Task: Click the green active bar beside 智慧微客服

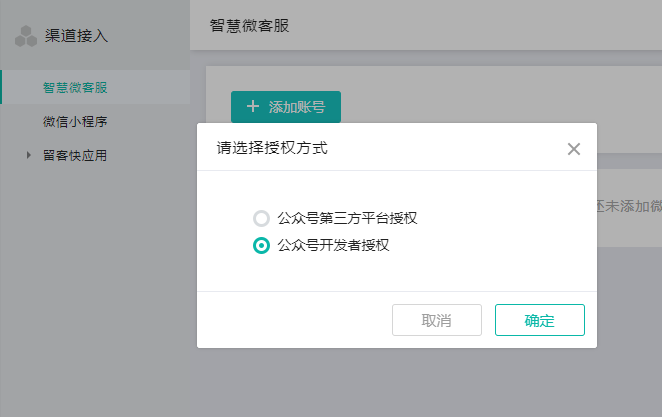Action: click(x=2, y=87)
